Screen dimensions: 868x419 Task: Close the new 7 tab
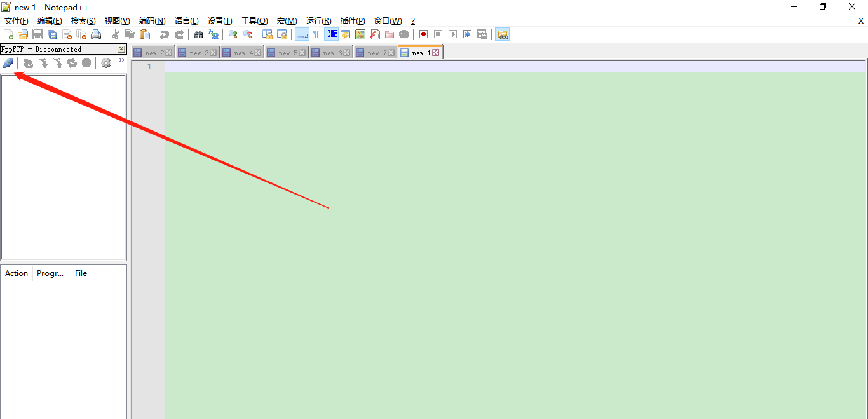(x=391, y=53)
